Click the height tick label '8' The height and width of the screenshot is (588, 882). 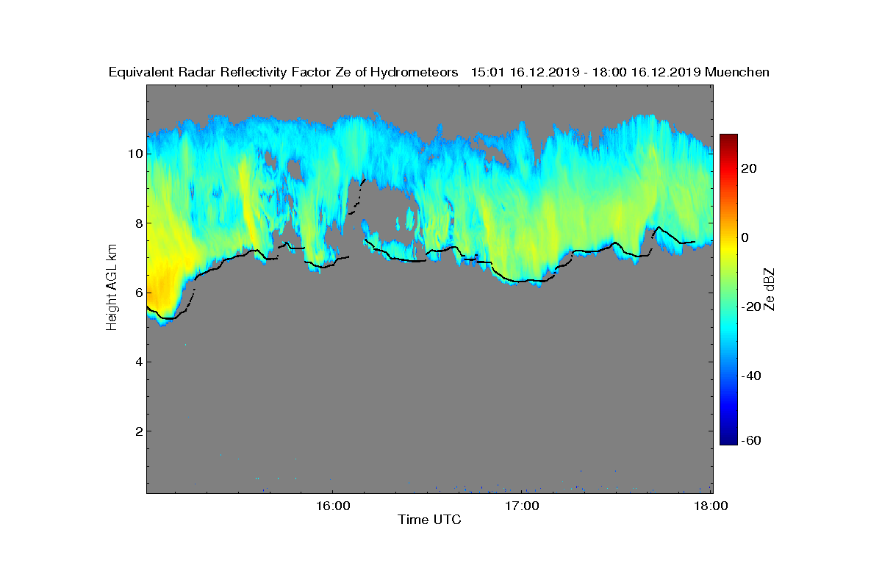137,223
